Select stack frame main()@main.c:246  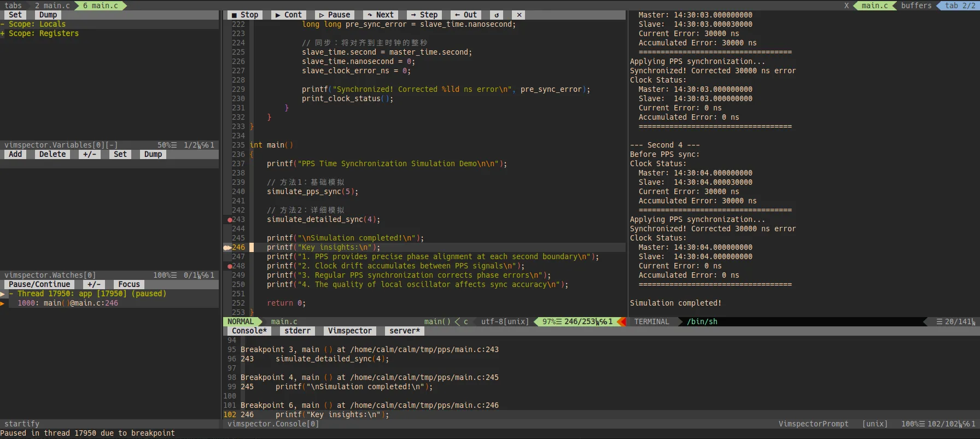point(68,303)
